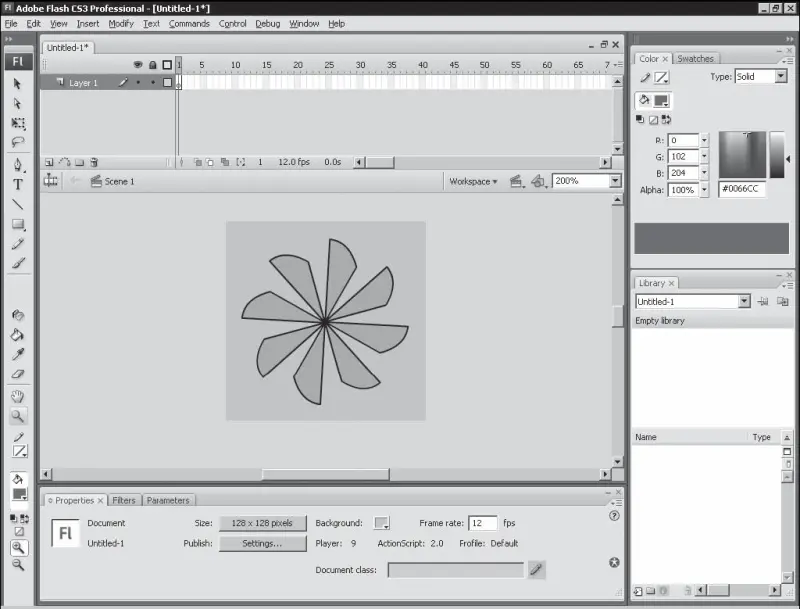Viewport: 800px width, 609px height.
Task: Toggle lock all layers padlock icon
Action: (152, 65)
